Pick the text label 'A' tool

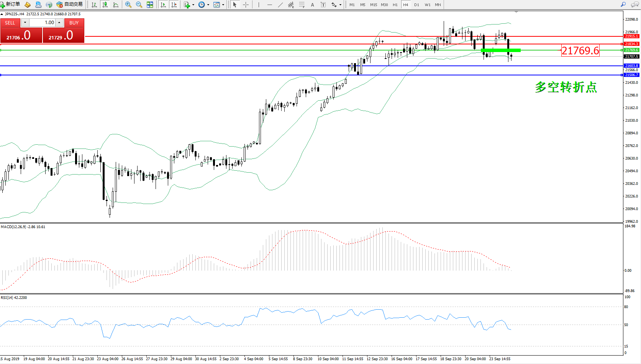tap(312, 5)
